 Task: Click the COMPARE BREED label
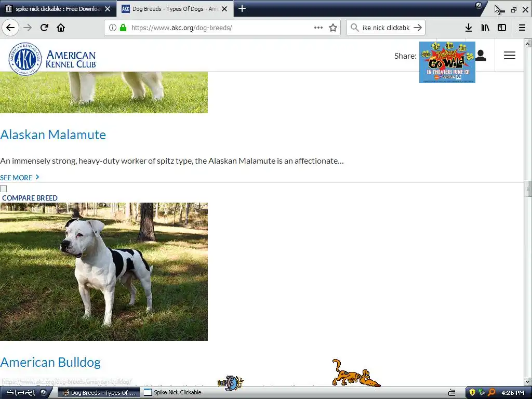pyautogui.click(x=30, y=198)
